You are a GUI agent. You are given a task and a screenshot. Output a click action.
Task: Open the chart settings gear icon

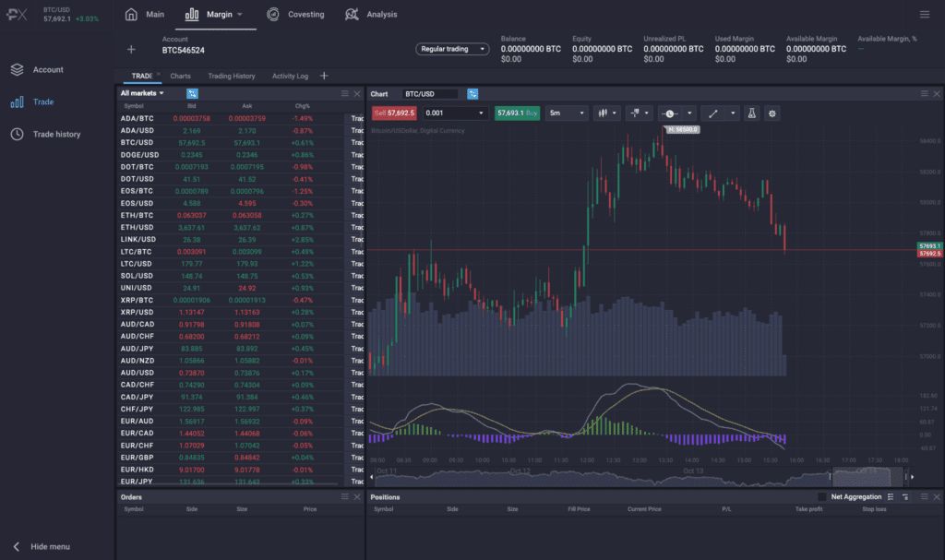pos(772,113)
